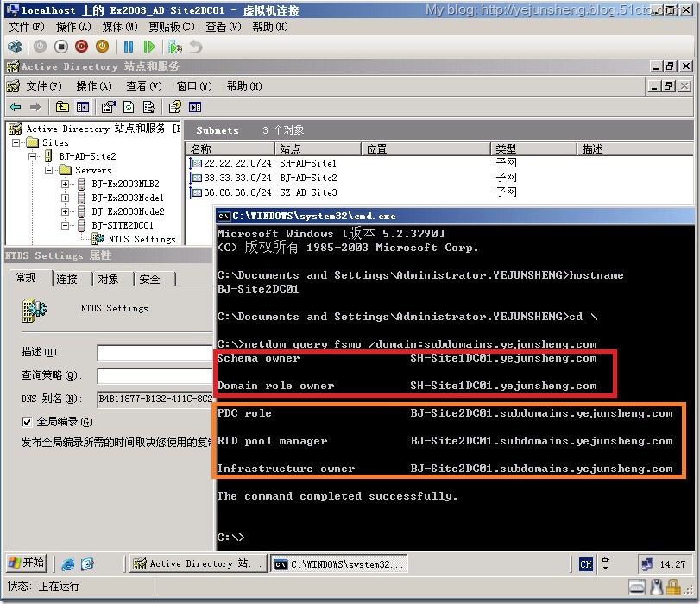Click the DNS 别名 field

click(x=155, y=399)
